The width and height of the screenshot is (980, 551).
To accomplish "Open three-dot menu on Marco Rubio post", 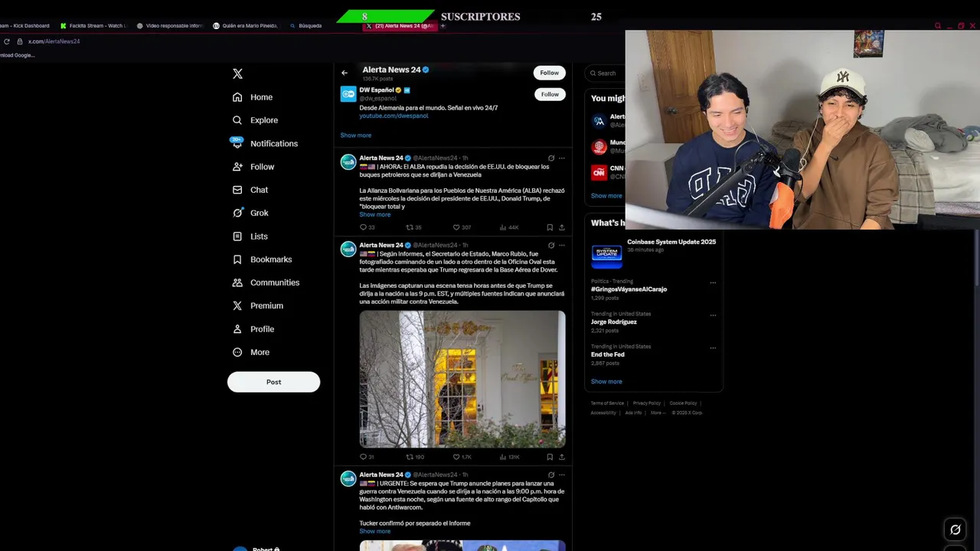I will point(562,246).
